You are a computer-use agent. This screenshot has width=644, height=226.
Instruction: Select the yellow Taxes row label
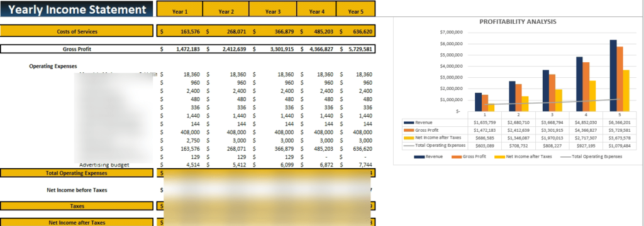pos(77,206)
